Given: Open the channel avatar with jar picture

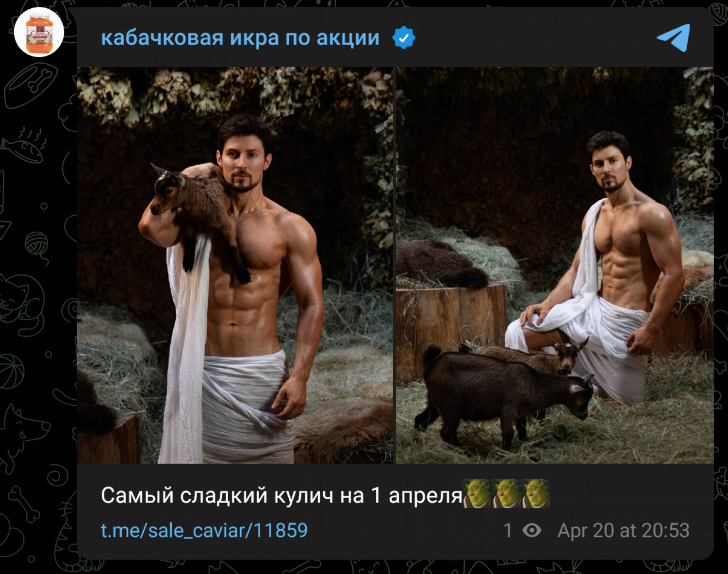Looking at the screenshot, I should pos(39,33).
